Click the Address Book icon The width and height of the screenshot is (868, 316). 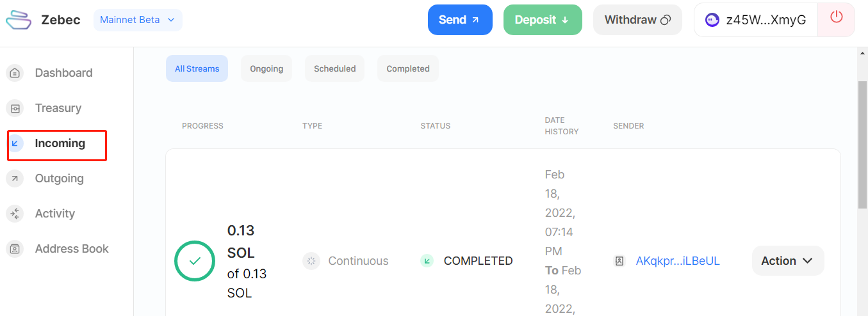(x=15, y=249)
